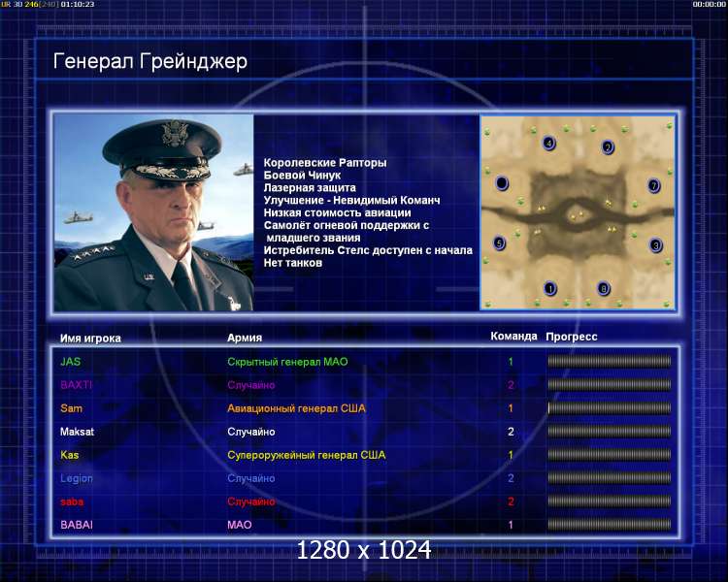This screenshot has width=728, height=582.
Task: Click team number 1 in Kas's row
Action: 511,455
